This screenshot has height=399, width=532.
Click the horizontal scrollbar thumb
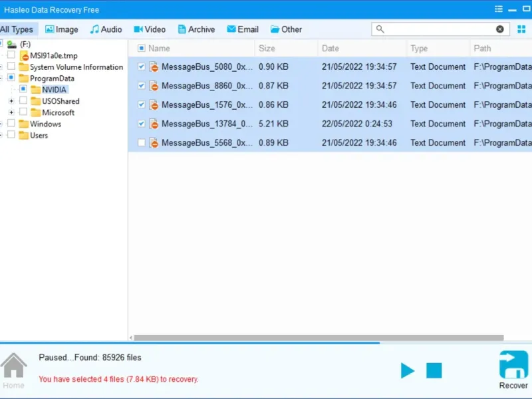tap(319, 338)
